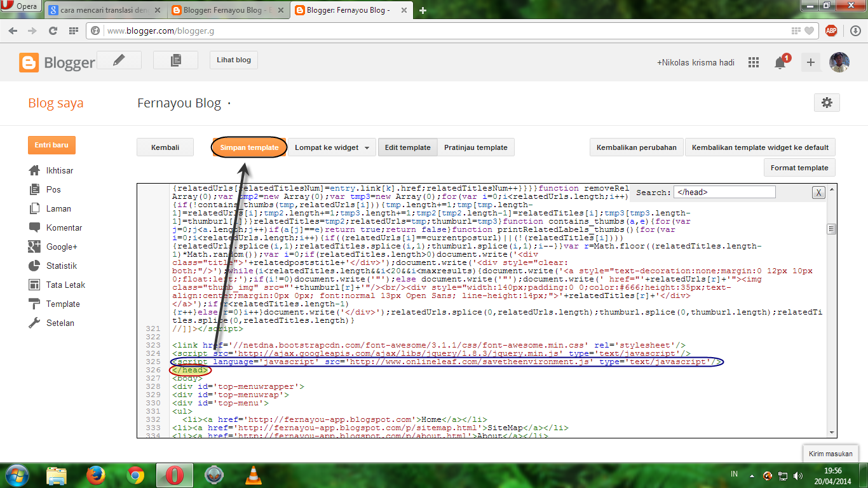Click the Blog saya heading link

(56, 103)
